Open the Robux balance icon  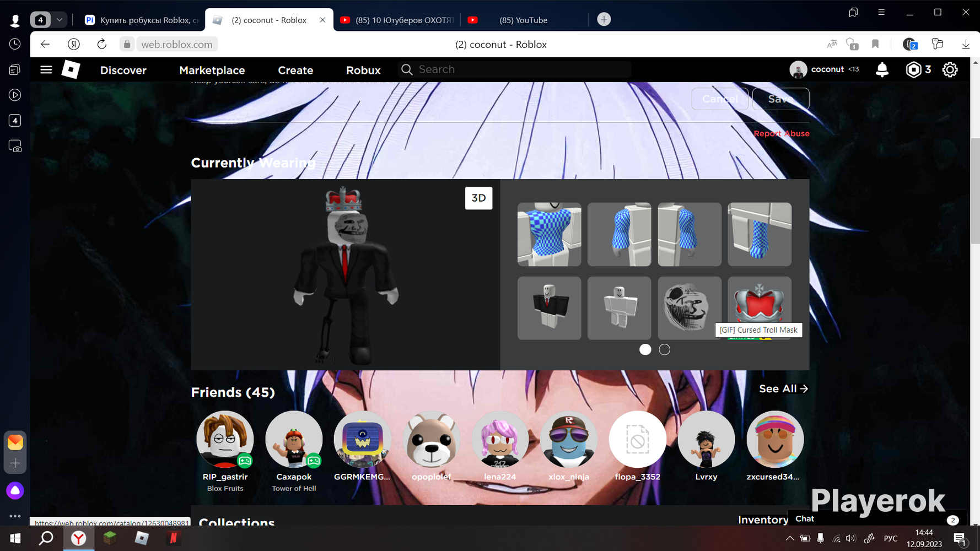tap(913, 69)
